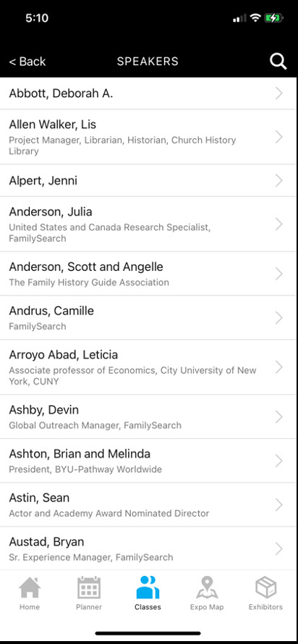The width and height of the screenshot is (298, 644).
Task: Tap the Wi-Fi status icon
Action: pyautogui.click(x=256, y=17)
